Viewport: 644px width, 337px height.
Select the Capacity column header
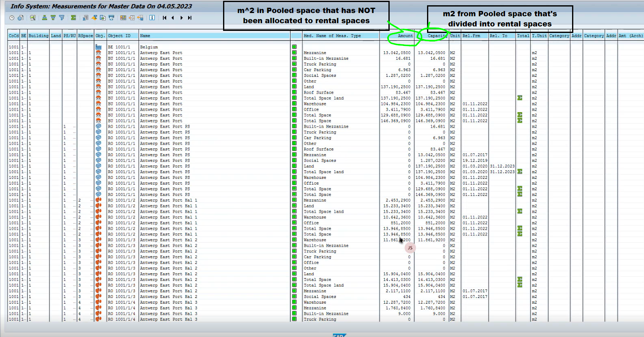[x=432, y=36]
